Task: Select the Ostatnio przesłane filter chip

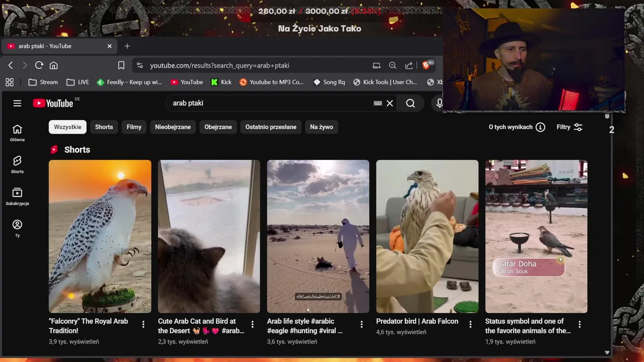Action: 271,127
